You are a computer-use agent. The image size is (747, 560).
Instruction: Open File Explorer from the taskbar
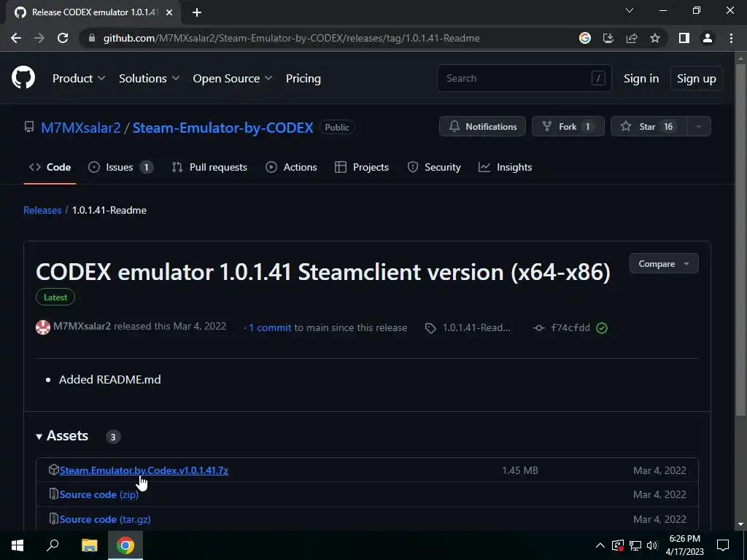89,545
